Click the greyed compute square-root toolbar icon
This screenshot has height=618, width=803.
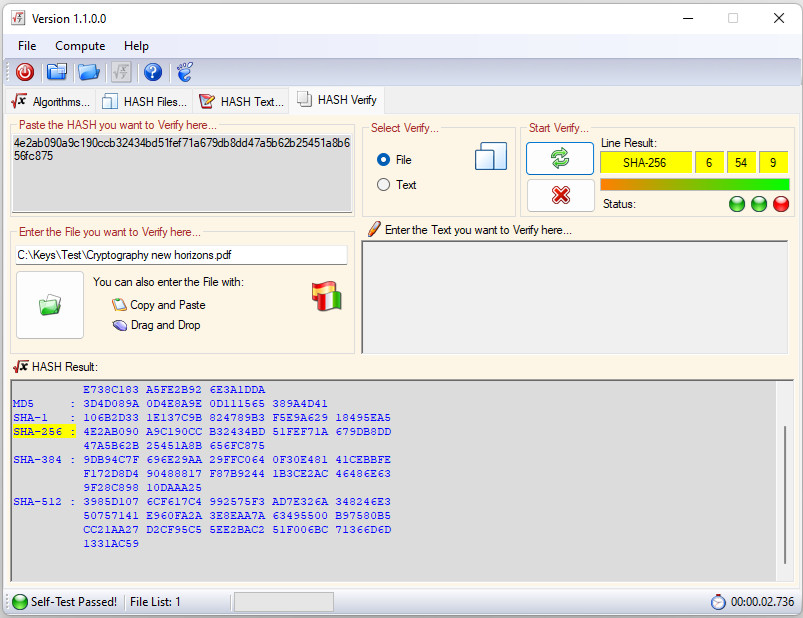[121, 72]
